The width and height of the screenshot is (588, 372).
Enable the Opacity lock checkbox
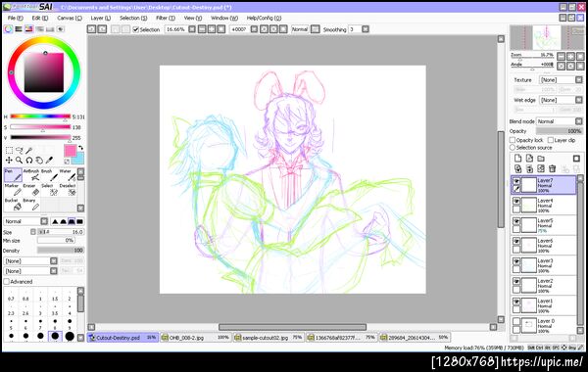513,140
